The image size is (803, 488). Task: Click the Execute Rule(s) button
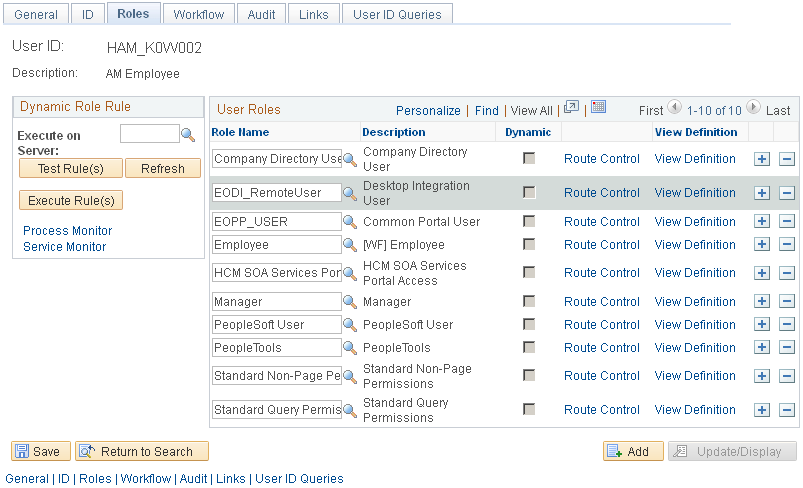(71, 200)
